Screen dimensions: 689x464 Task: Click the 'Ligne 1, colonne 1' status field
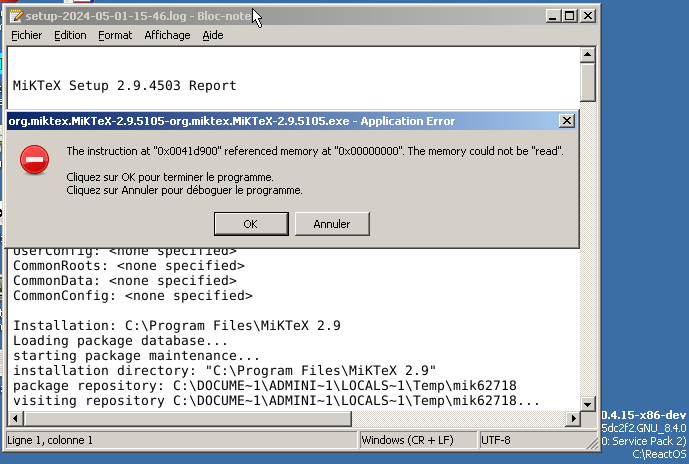tap(181, 440)
